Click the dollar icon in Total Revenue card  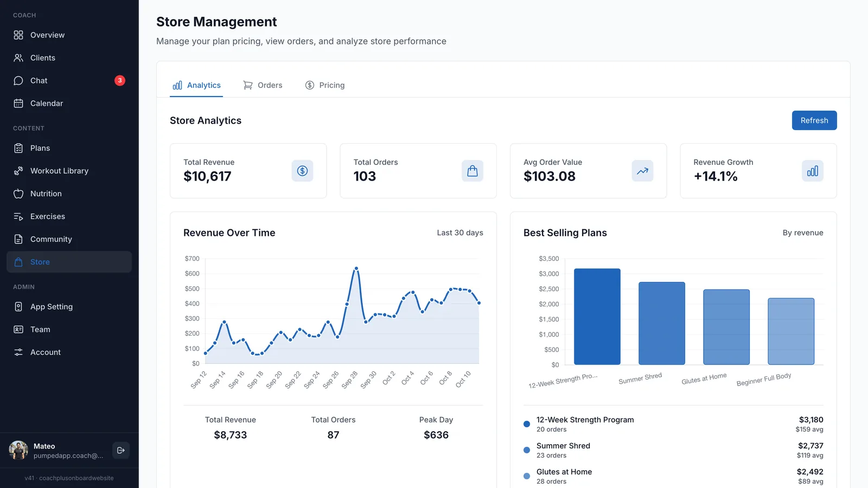(302, 171)
